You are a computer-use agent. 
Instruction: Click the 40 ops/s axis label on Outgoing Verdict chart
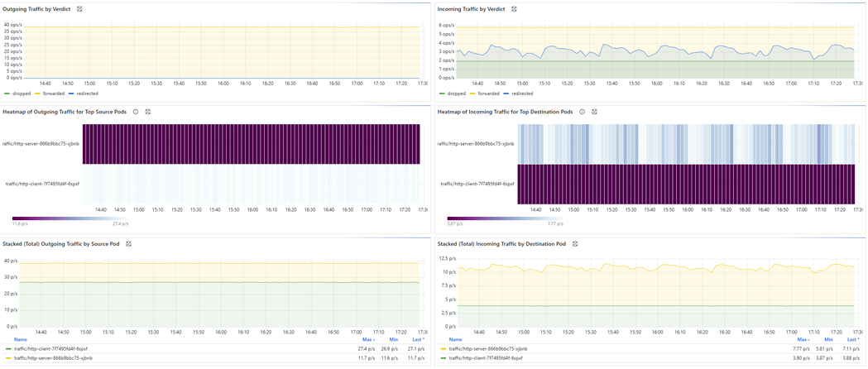12,25
